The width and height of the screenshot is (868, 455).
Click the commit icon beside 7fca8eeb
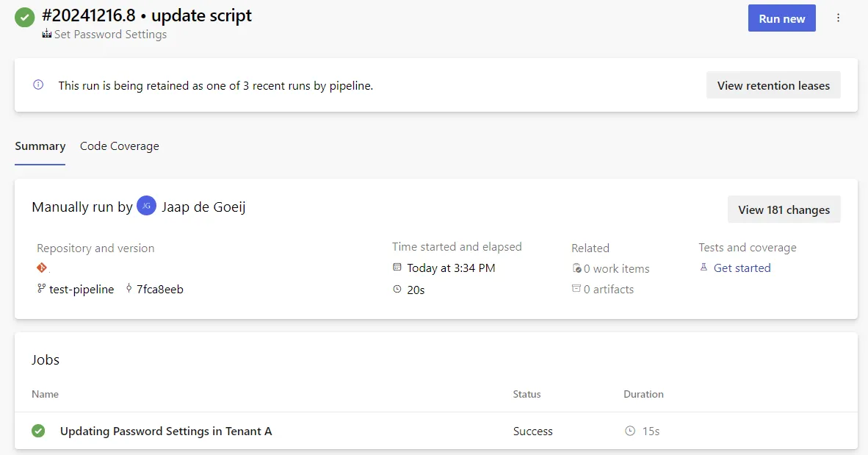click(129, 289)
